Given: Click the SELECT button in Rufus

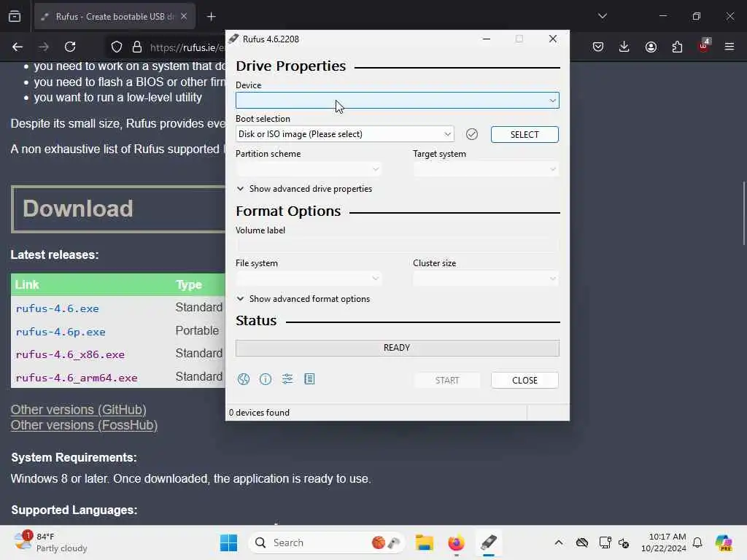Looking at the screenshot, I should click(525, 135).
